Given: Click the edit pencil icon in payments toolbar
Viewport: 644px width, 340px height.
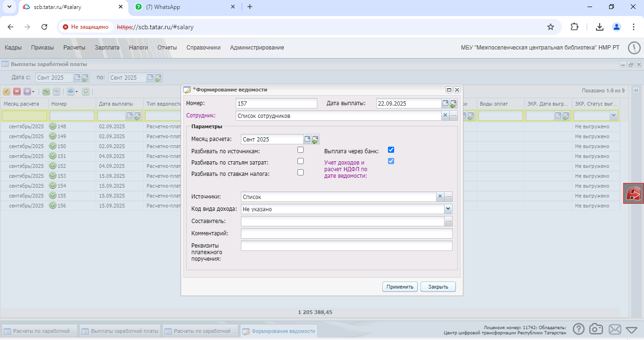Looking at the screenshot, I should pos(7,91).
